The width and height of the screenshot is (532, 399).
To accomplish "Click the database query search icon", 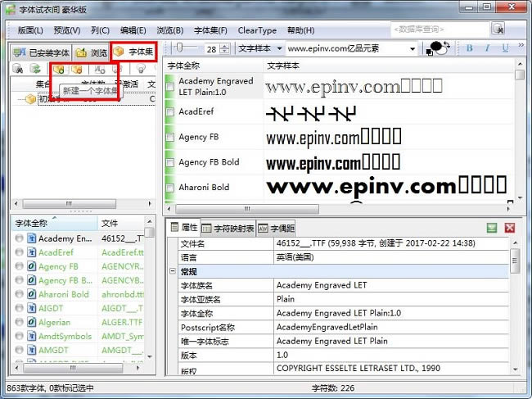I will (498, 29).
